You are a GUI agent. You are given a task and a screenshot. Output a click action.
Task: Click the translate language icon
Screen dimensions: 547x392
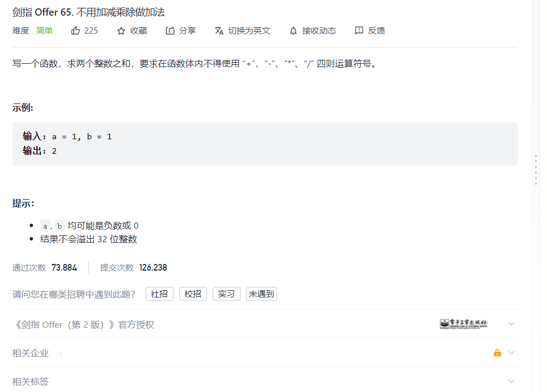pos(219,31)
